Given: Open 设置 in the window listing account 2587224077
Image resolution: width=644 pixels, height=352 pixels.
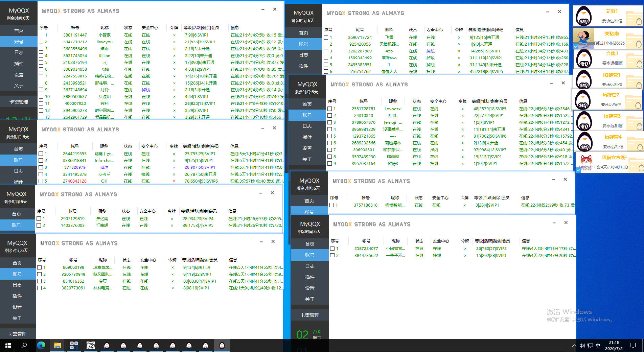Looking at the screenshot, I should point(310,288).
